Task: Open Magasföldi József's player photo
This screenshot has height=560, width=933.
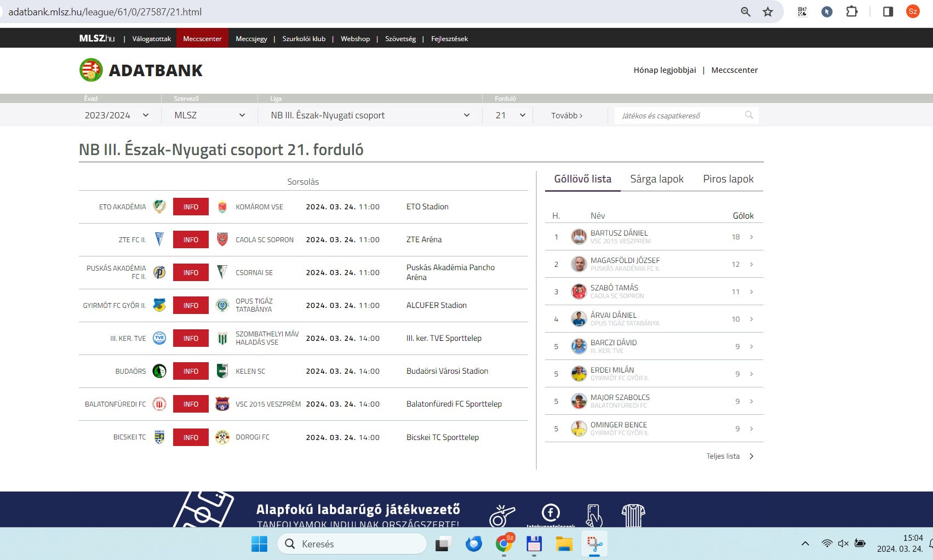Action: [x=579, y=264]
